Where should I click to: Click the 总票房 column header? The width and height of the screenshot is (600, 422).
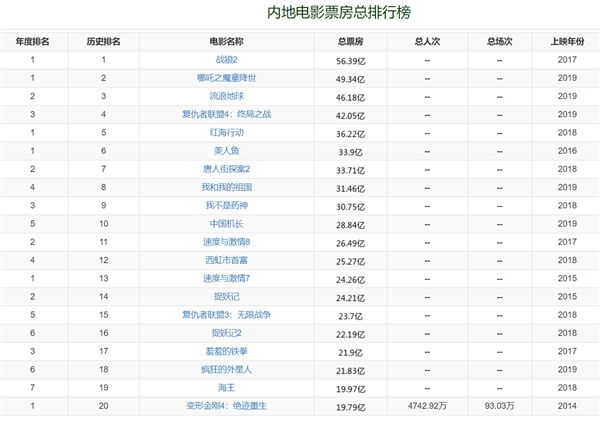click(351, 42)
